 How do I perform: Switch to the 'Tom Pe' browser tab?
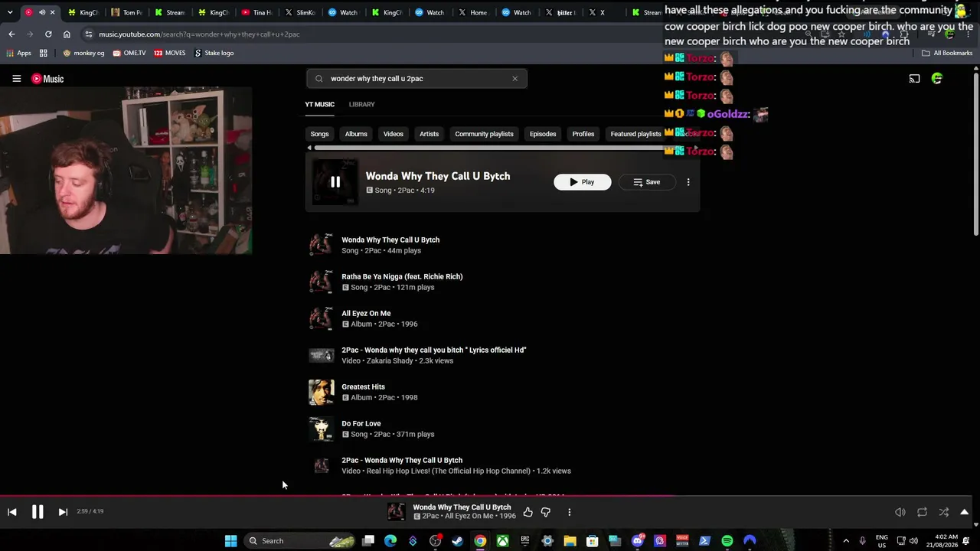coord(126,12)
